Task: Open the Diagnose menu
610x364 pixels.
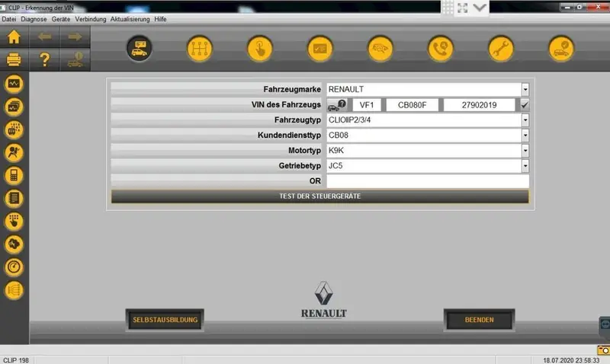Action: [34, 19]
